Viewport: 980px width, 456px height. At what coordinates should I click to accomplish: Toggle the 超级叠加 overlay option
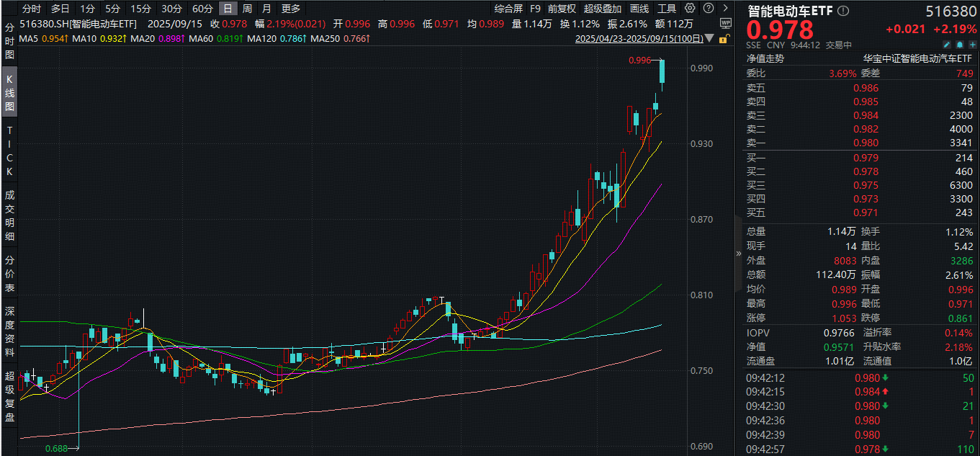tap(602, 9)
